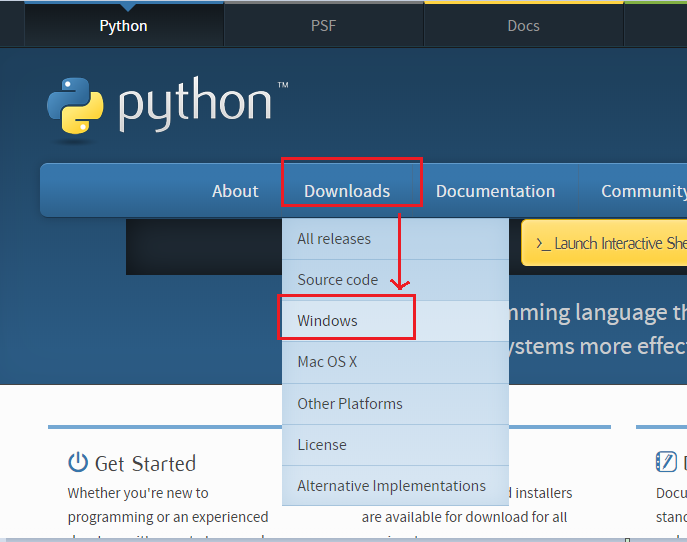Select Other Platforms in dropdown
Screen dimensions: 687x542
coord(395,404)
